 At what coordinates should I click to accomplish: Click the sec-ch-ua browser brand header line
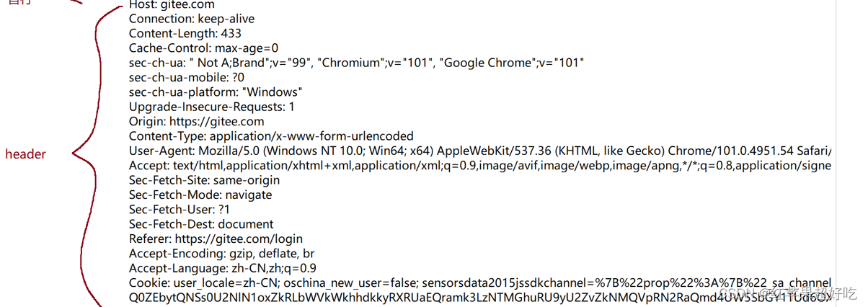(x=356, y=63)
